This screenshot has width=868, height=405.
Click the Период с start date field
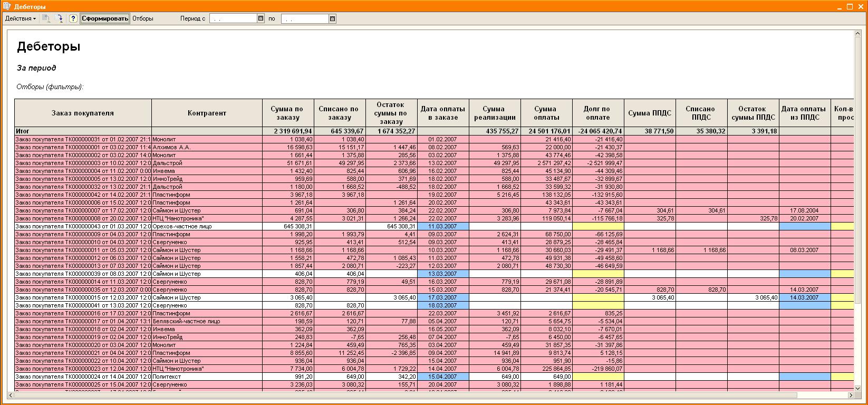(x=233, y=18)
